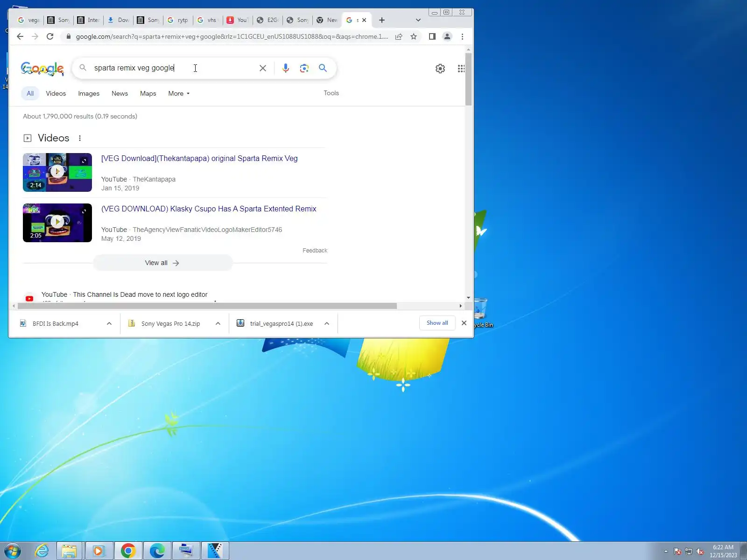Open a new browser tab
The image size is (747, 560).
click(382, 20)
